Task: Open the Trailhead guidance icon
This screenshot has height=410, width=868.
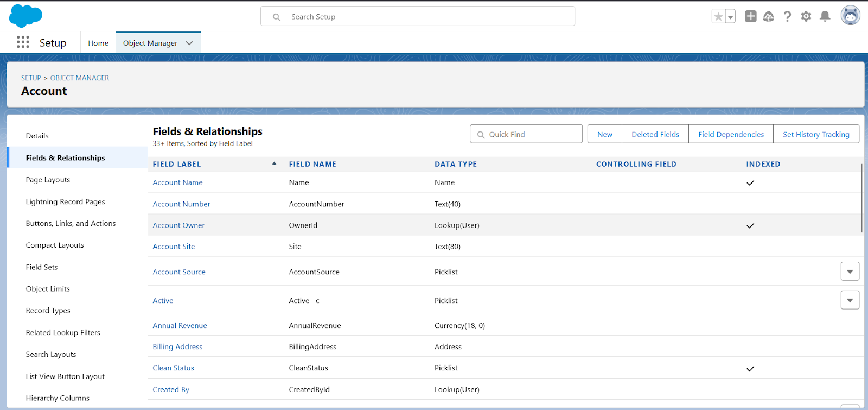Action: 769,17
